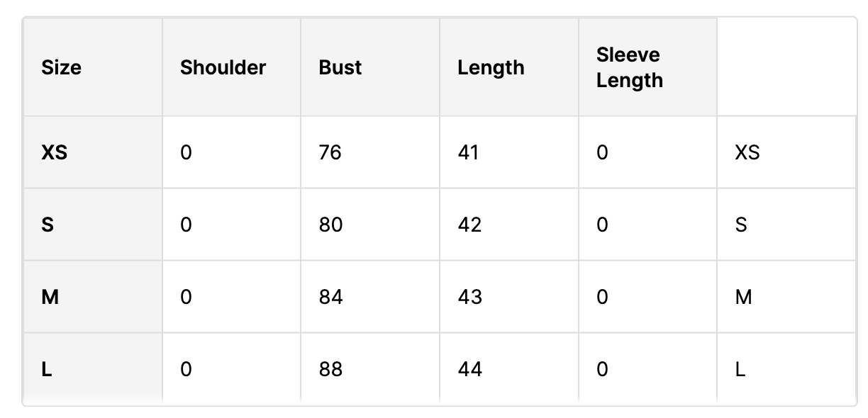Click the S length value 42
The width and height of the screenshot is (868, 418).
469,225
